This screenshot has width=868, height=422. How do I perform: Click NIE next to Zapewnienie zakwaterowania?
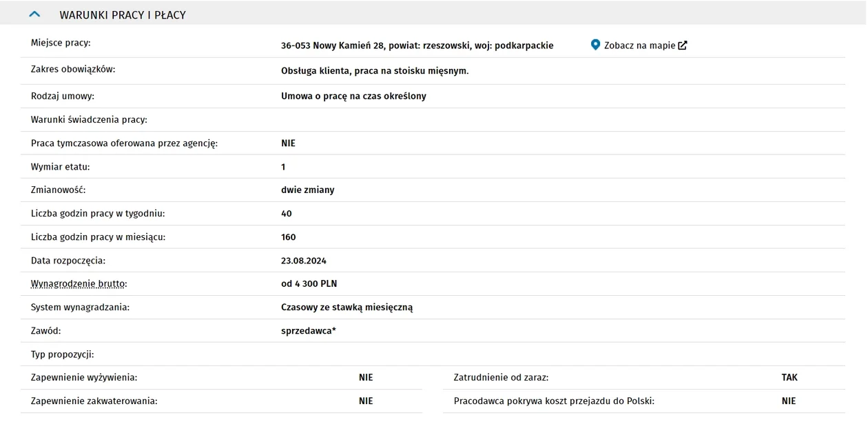tap(366, 401)
